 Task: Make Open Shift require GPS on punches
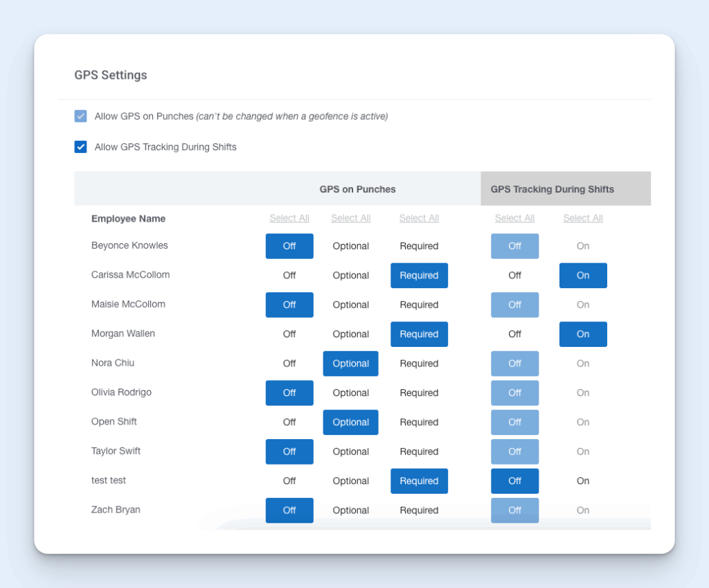419,422
